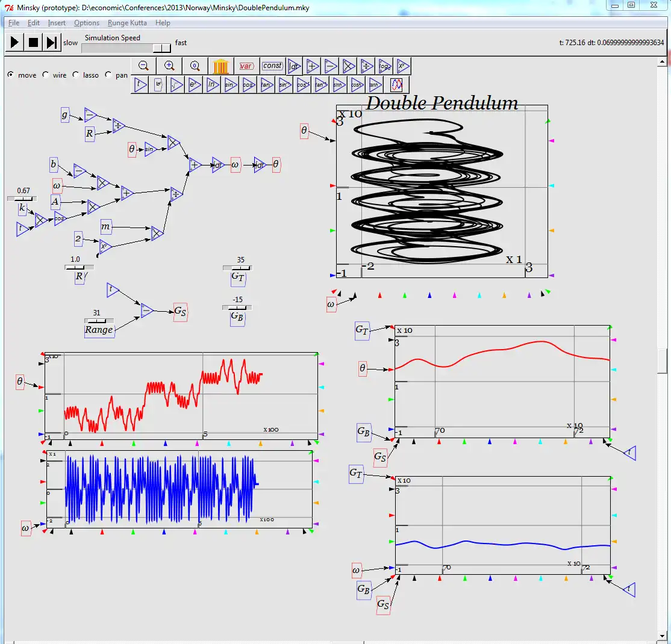Viewport: 671px width, 644px height.
Task: Enable lasso selection mode
Action: pos(76,75)
